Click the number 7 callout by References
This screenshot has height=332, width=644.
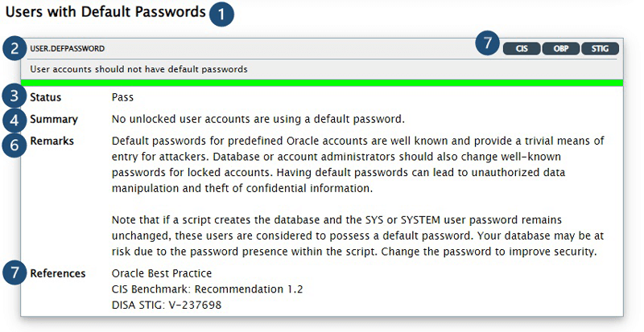pyautogui.click(x=14, y=272)
